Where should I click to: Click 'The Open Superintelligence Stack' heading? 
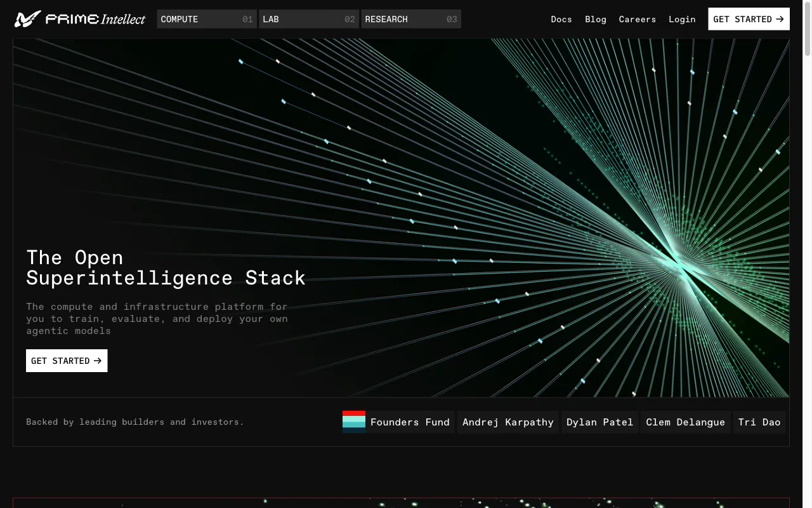[x=166, y=267]
